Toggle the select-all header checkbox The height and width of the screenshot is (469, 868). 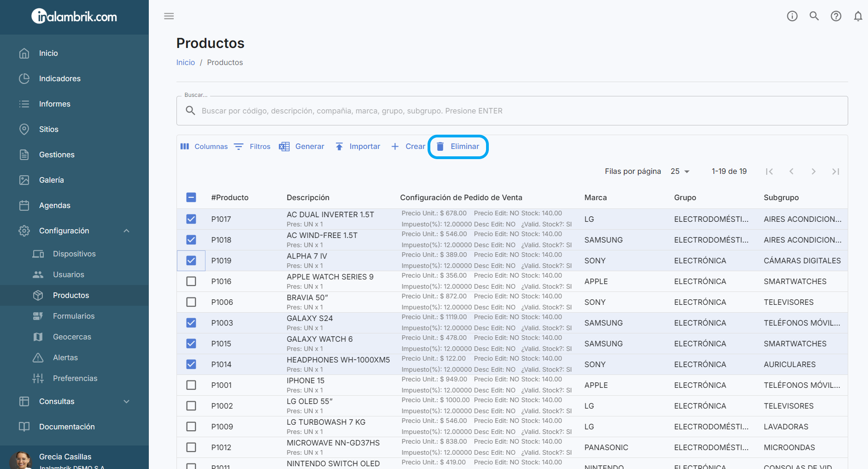pyautogui.click(x=191, y=197)
